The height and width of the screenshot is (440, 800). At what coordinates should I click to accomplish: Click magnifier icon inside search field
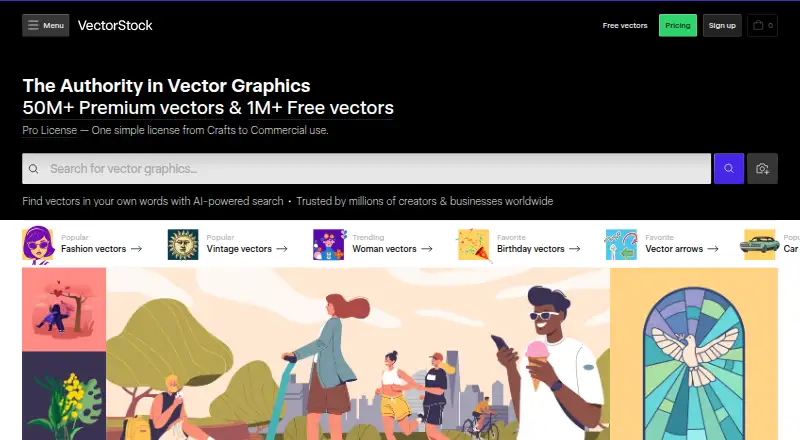coord(34,169)
